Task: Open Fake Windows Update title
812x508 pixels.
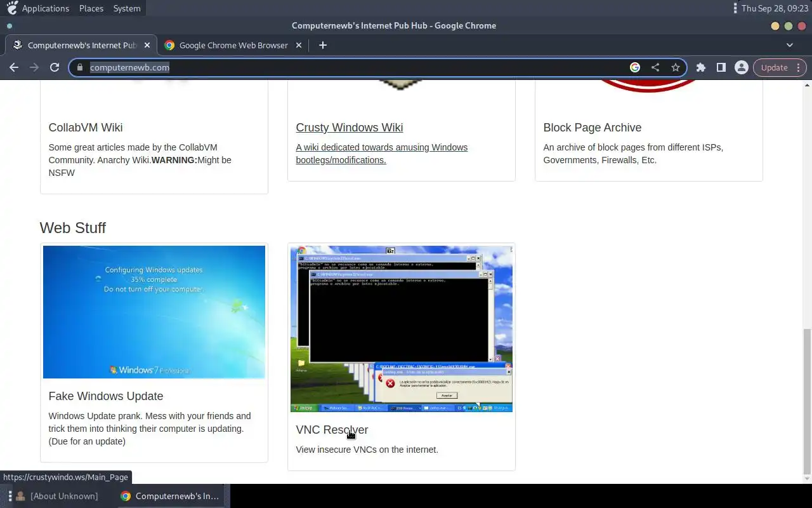Action: (106, 396)
